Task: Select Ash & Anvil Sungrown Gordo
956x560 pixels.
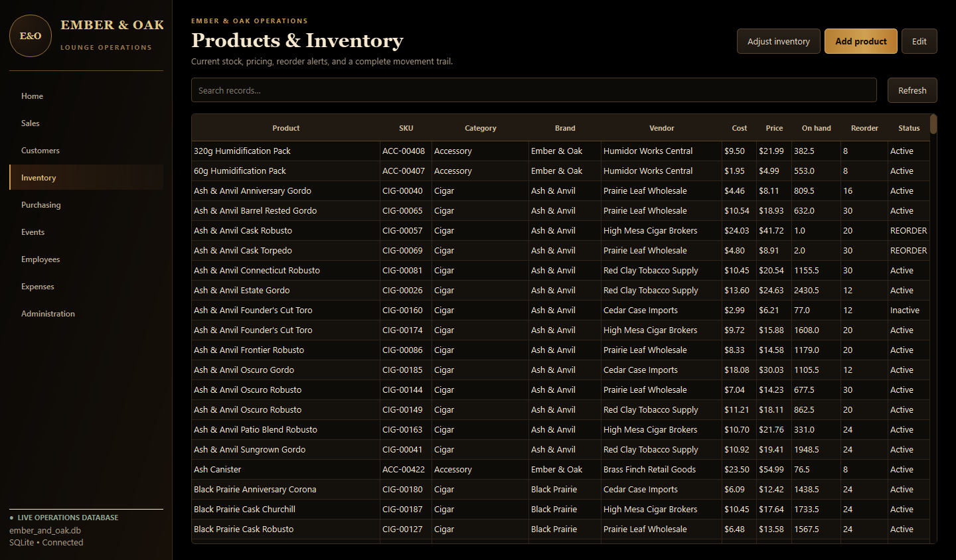Action: click(x=561, y=450)
